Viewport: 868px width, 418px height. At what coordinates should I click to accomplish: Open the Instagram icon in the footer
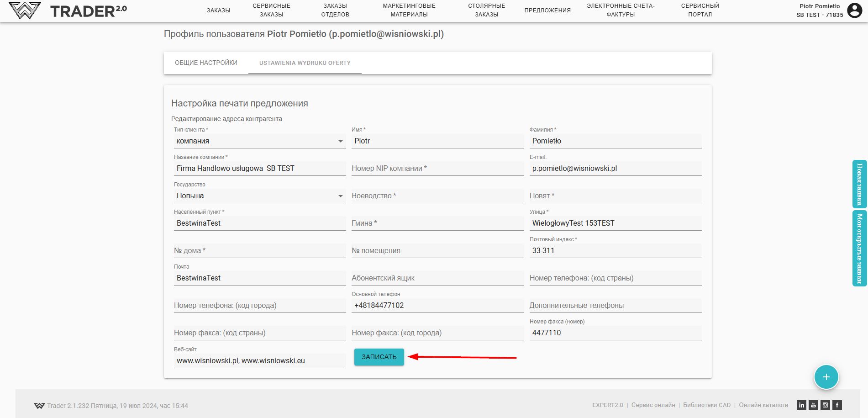pos(825,405)
